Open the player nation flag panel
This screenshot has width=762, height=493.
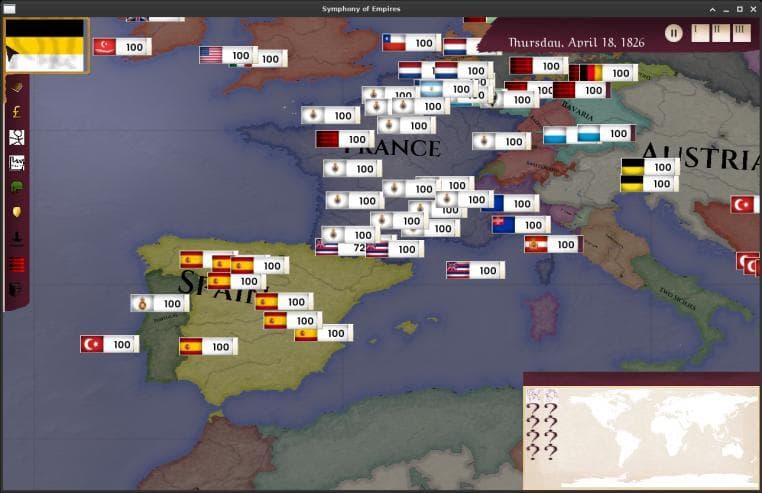coord(45,45)
